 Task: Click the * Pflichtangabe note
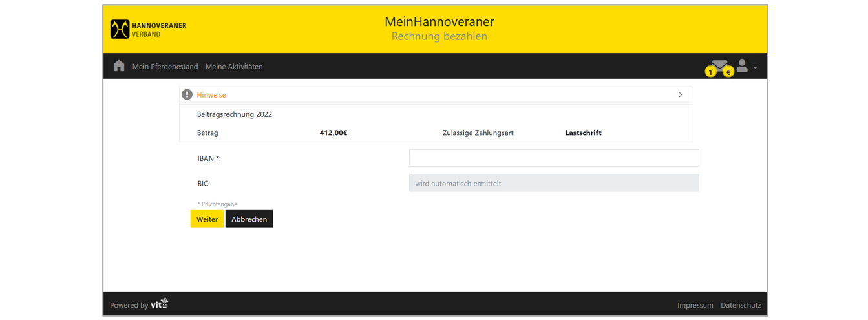click(x=217, y=204)
